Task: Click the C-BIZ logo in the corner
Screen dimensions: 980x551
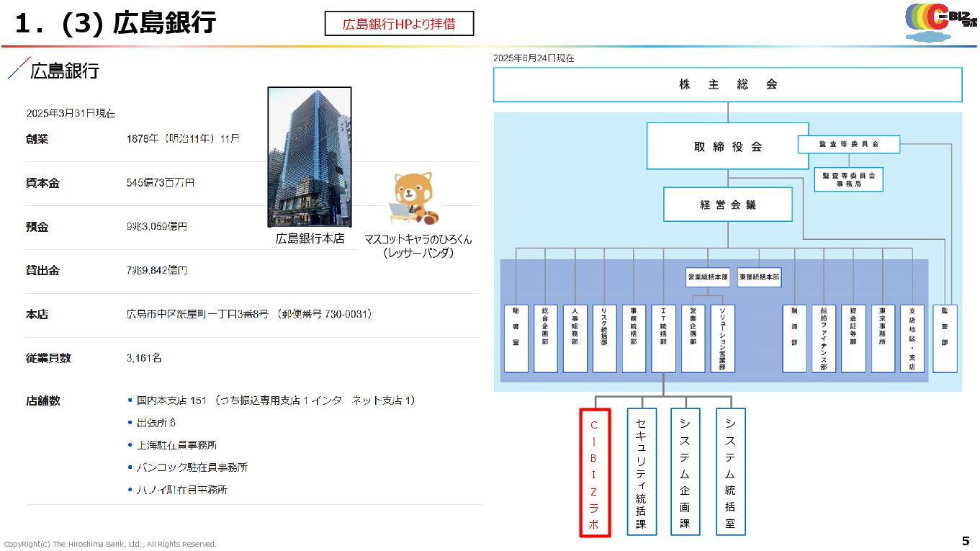Action: point(940,22)
